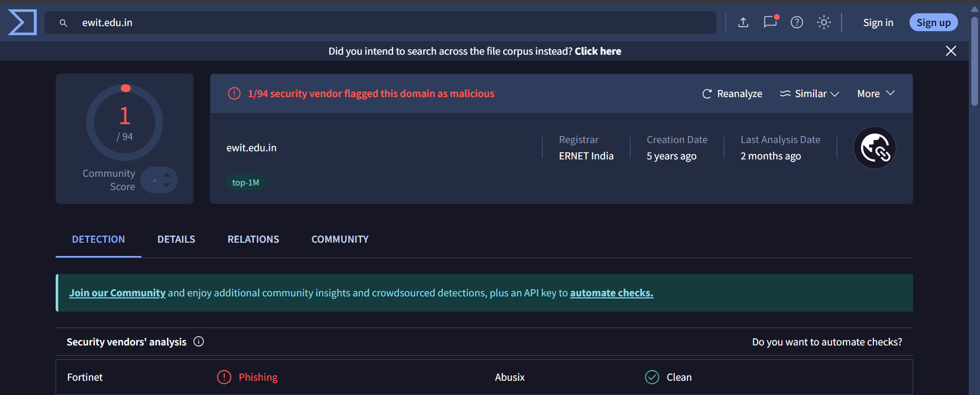Image resolution: width=980 pixels, height=395 pixels.
Task: Toggle the light/dark theme sun icon
Action: (824, 22)
